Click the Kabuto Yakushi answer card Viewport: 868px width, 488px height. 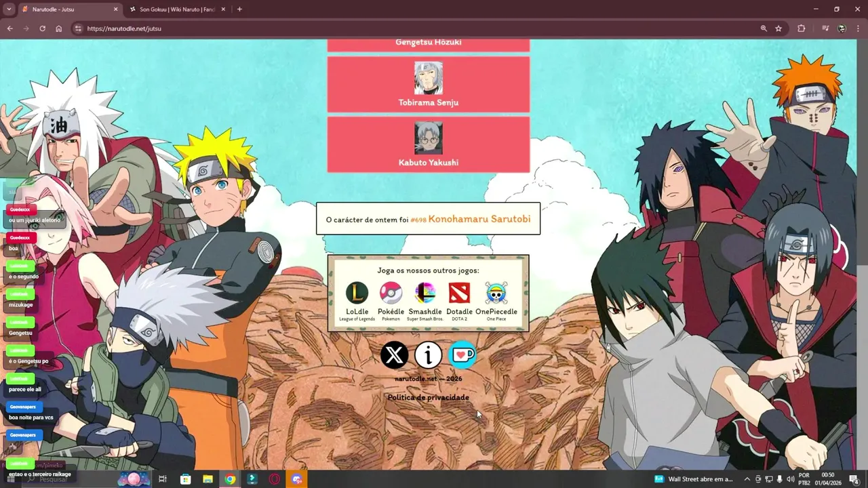(428, 144)
